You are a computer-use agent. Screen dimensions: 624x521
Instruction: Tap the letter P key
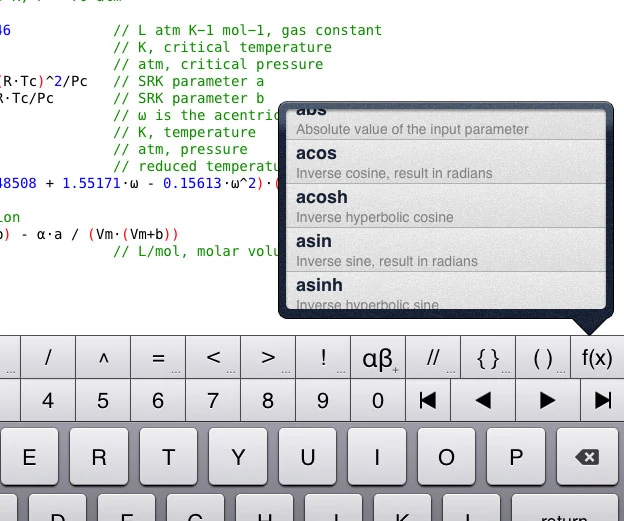(x=516, y=457)
